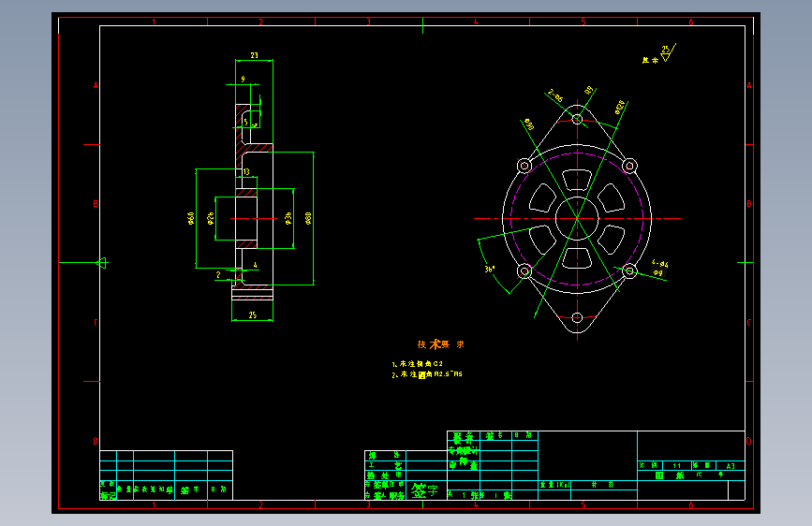Screen dimensions: 812x526
Task: Pick the '5' dimension value
Action: coord(246,123)
